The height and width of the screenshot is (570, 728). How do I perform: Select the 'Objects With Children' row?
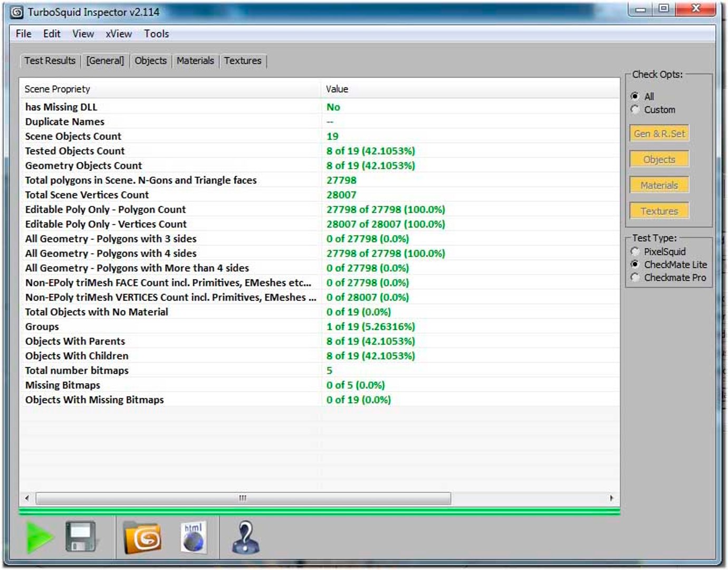pyautogui.click(x=320, y=356)
